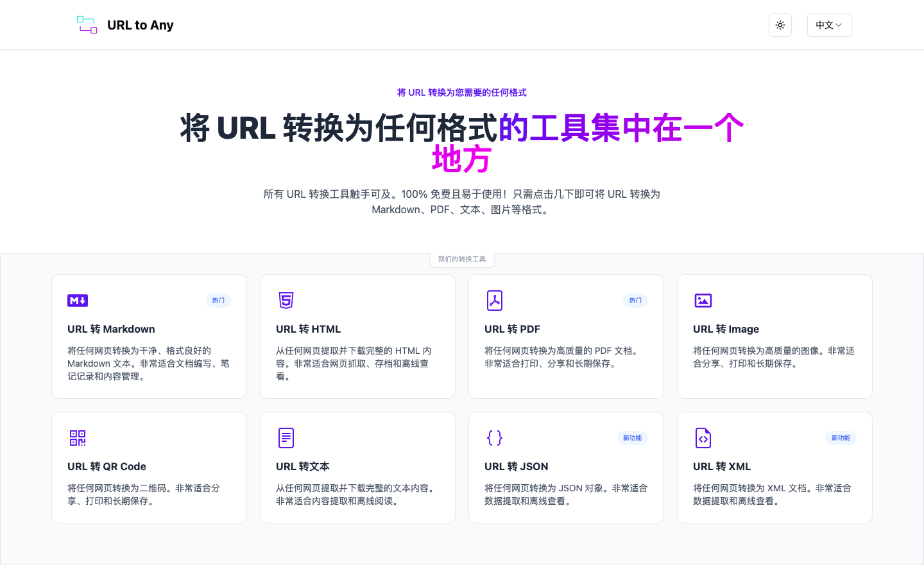Click the 文本 card description text
Viewport: 924px width, 578px height.
coord(357,495)
